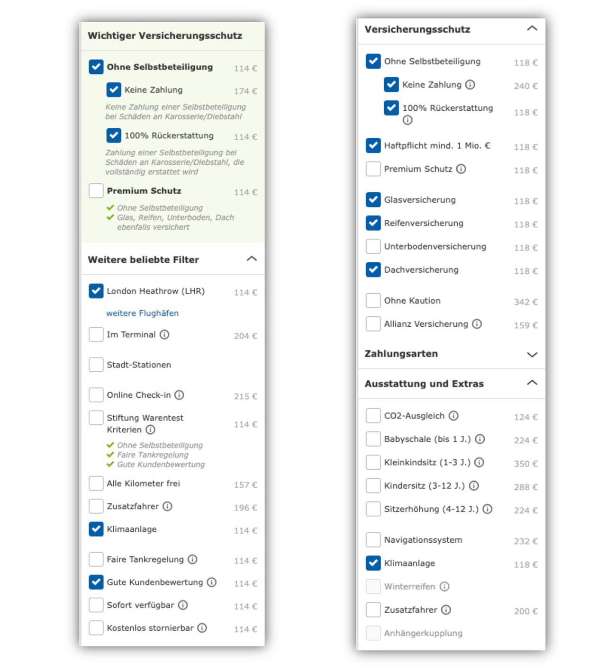The height and width of the screenshot is (672, 616).
Task: Enable Premium Schutz in left panel
Action: point(96,191)
